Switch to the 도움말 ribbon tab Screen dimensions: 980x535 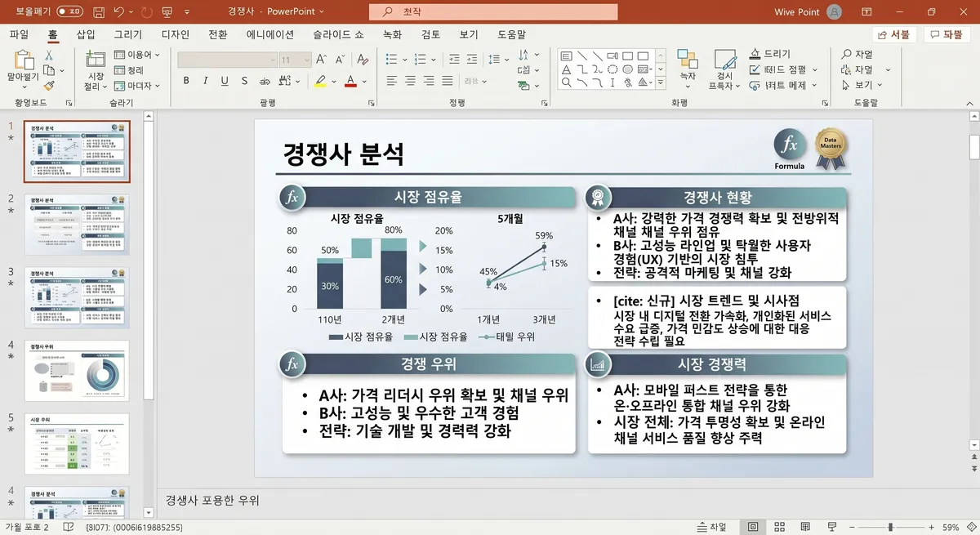[x=512, y=34]
